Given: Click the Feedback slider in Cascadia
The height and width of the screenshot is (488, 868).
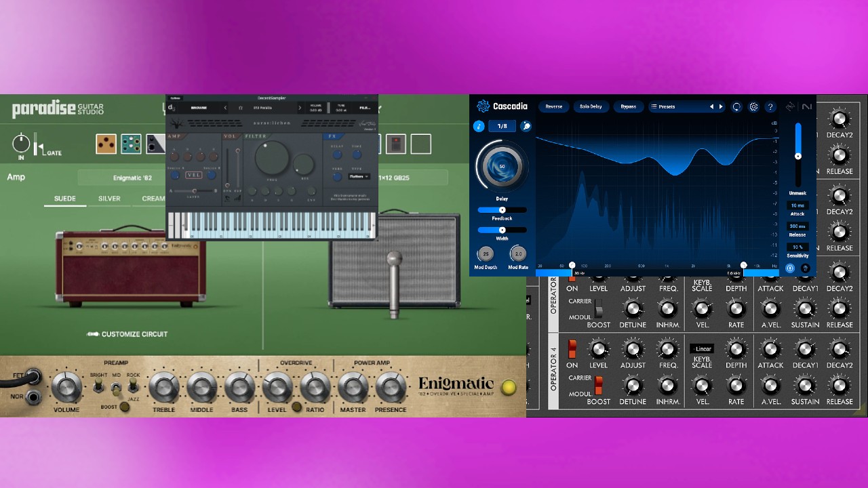Looking at the screenshot, I should pyautogui.click(x=502, y=211).
